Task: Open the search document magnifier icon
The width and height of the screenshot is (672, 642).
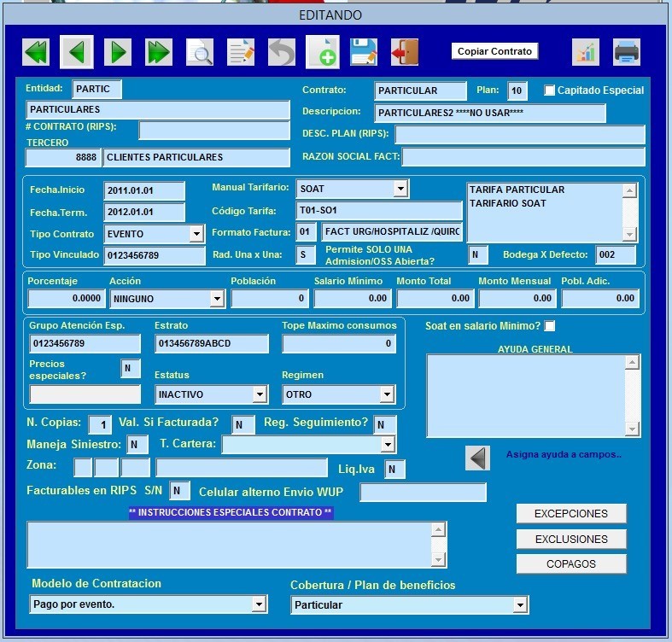Action: pyautogui.click(x=200, y=52)
